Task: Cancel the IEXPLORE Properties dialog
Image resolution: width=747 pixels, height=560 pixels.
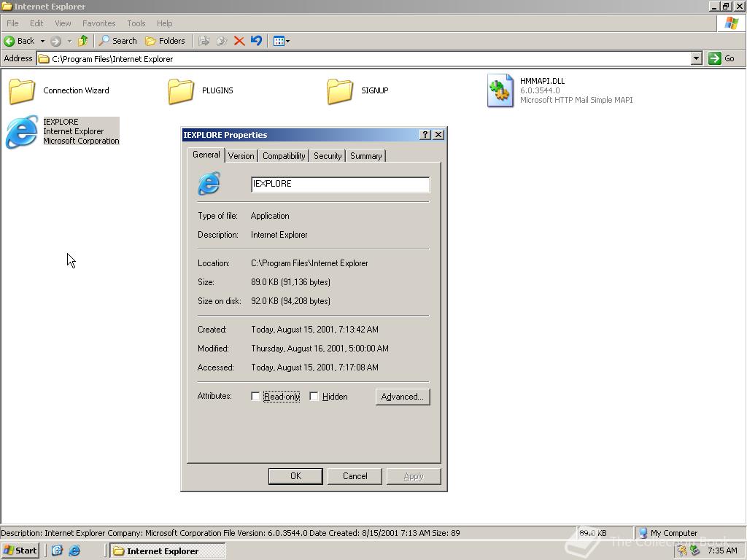Action: point(355,476)
